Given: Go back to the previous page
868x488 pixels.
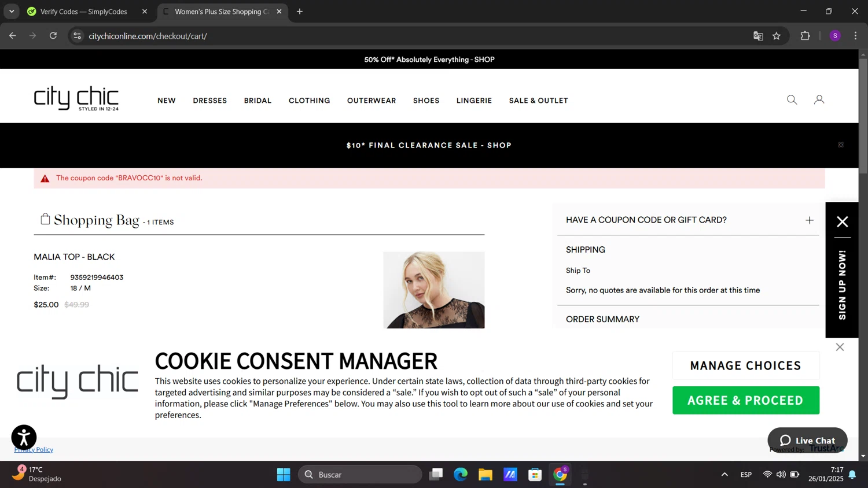Looking at the screenshot, I should click(x=13, y=36).
